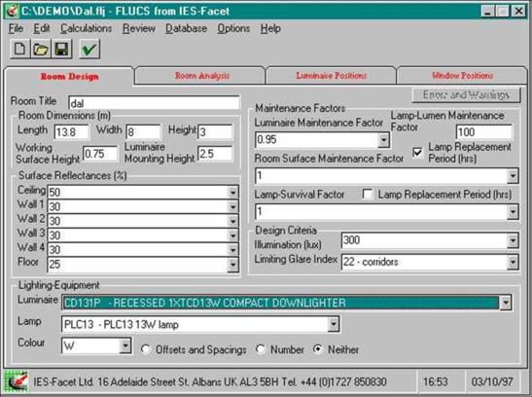Expand the Ceiling reflectance dropdown
This screenshot has height=397, width=532.
232,193
